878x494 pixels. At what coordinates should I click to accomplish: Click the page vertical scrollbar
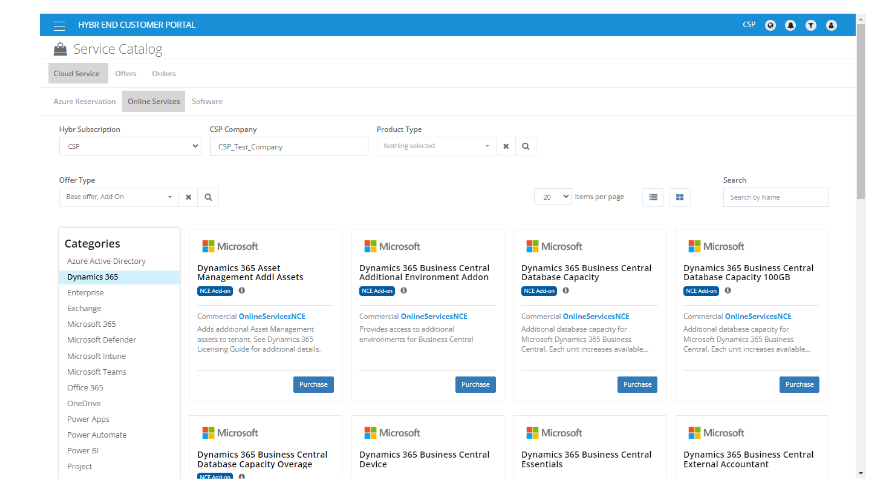[x=861, y=112]
